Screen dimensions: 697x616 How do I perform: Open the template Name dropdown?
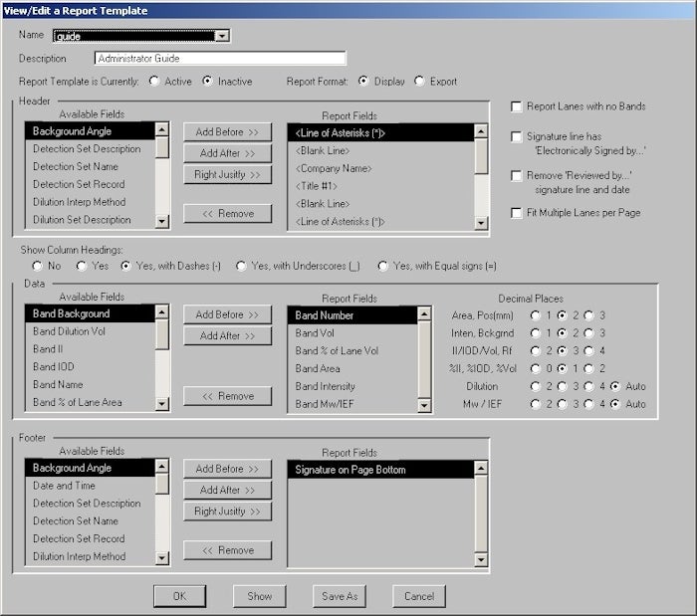[222, 37]
